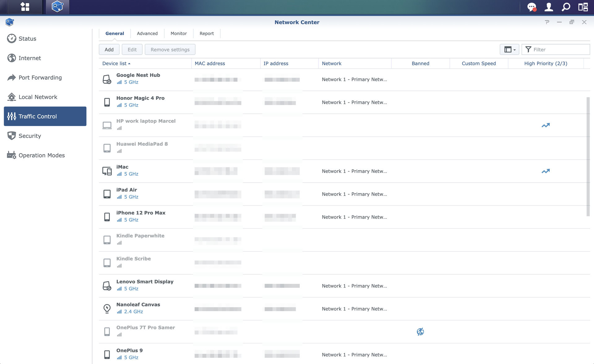Image resolution: width=594 pixels, height=364 pixels.
Task: Click the banned/shield icon on OnePlus 7T Pro Samer
Action: (x=420, y=331)
